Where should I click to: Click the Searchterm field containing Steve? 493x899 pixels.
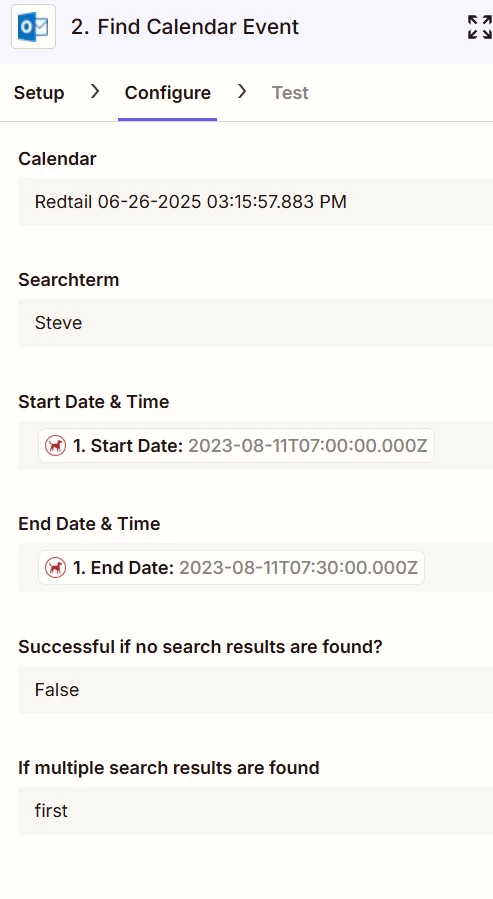(256, 323)
